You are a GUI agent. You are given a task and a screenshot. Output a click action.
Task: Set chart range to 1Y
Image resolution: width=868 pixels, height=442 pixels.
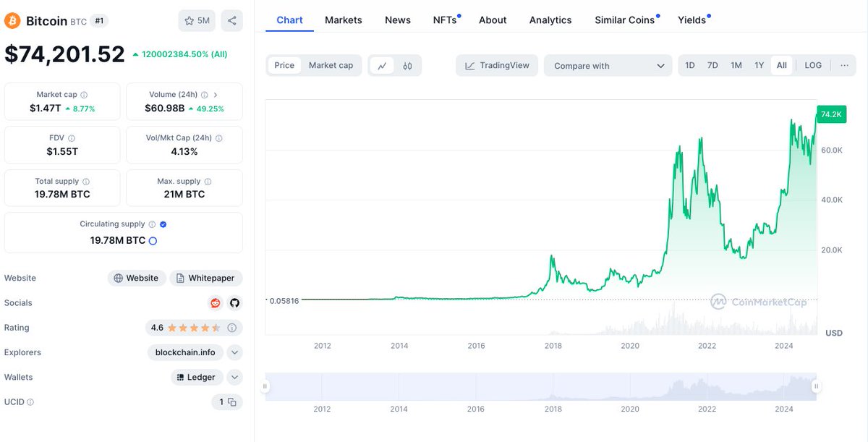(759, 65)
